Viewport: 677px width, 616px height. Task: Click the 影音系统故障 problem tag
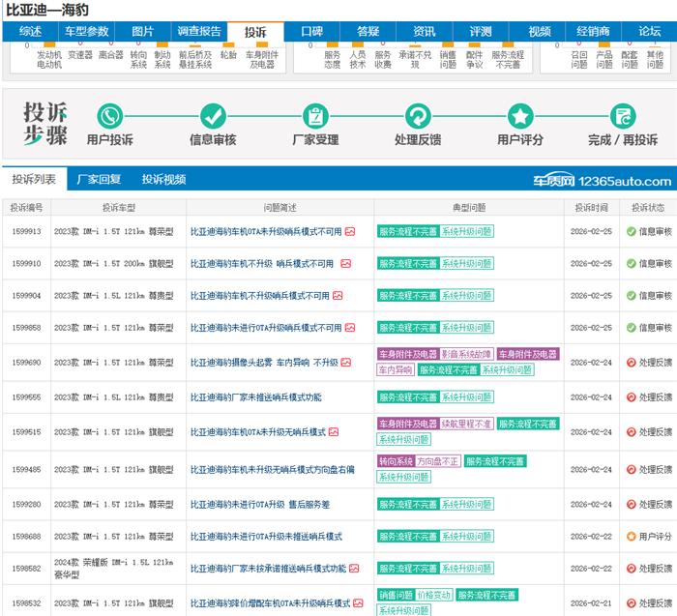pos(467,355)
